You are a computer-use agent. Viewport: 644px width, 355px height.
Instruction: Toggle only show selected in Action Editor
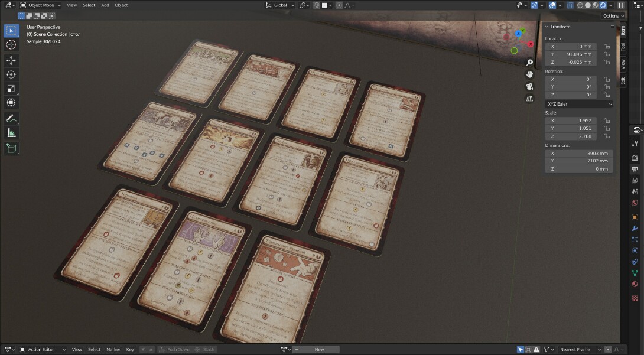(x=521, y=350)
